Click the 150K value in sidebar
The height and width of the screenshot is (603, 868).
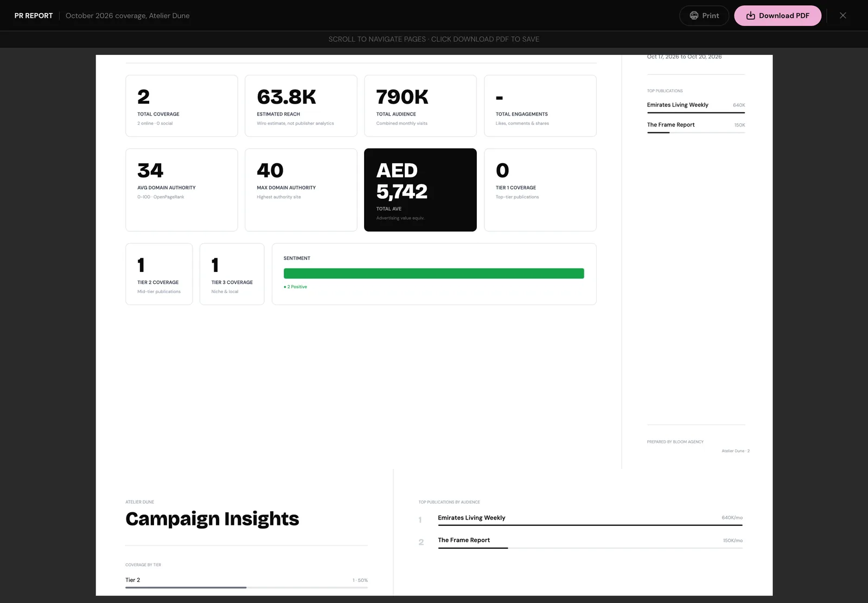739,125
